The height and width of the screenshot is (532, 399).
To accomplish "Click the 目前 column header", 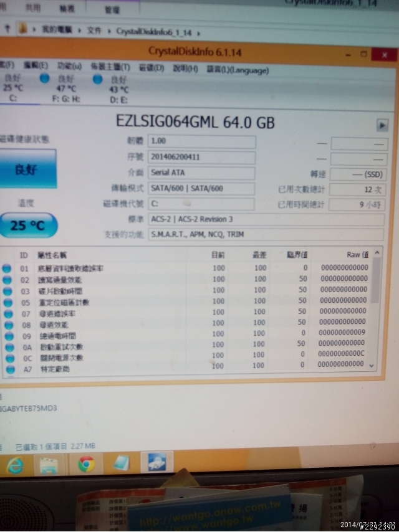I will (x=218, y=255).
